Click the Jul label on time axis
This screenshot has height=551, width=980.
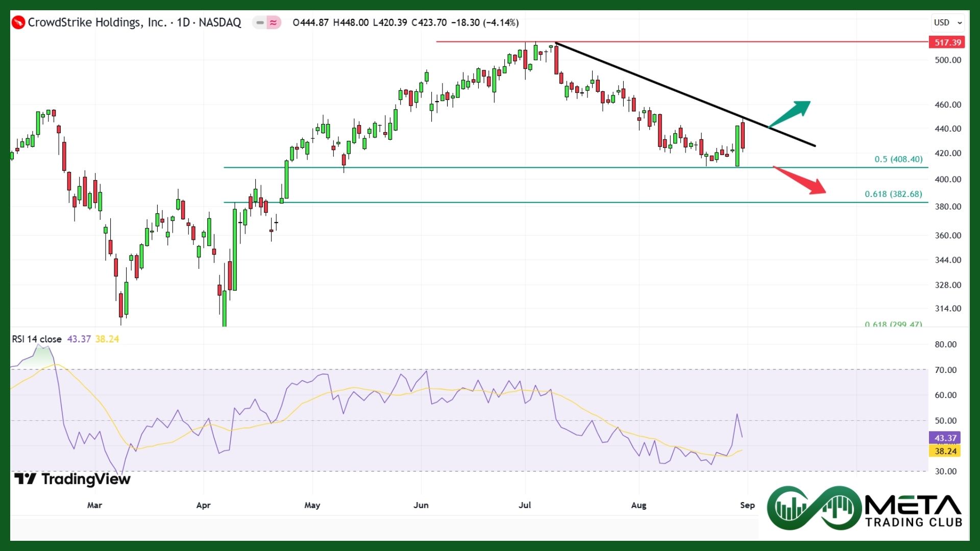(525, 505)
